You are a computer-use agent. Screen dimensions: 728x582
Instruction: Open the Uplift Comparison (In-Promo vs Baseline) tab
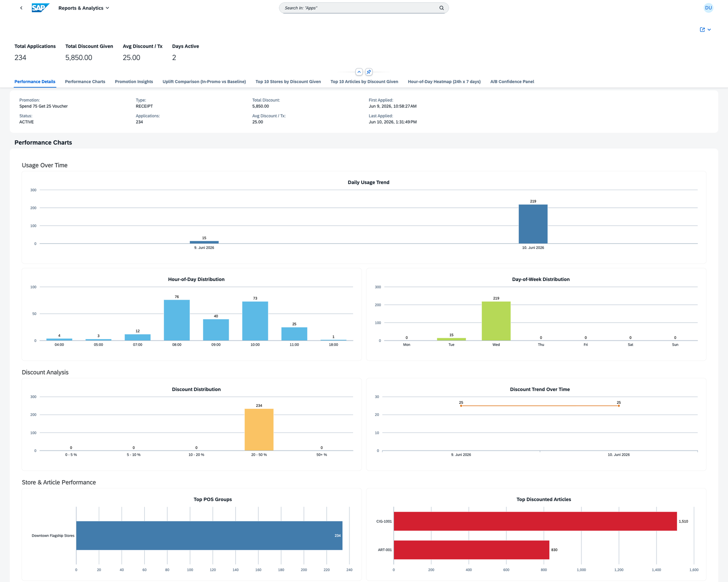tap(204, 82)
